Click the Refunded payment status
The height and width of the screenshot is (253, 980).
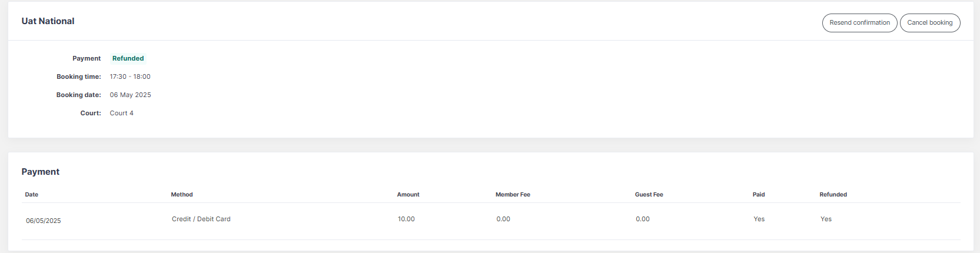128,58
